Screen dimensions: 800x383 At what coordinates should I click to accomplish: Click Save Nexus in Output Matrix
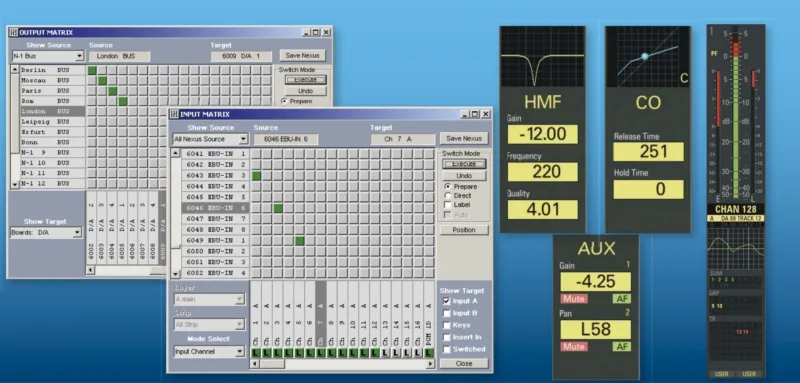coord(303,56)
